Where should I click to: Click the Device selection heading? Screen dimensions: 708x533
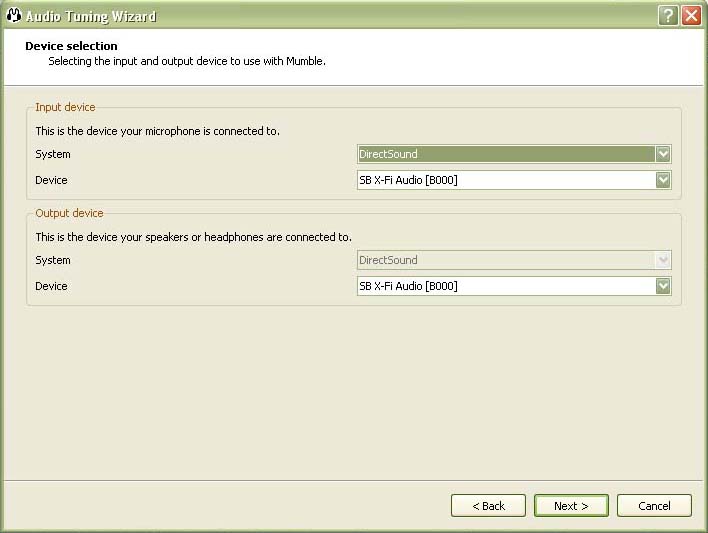71,46
